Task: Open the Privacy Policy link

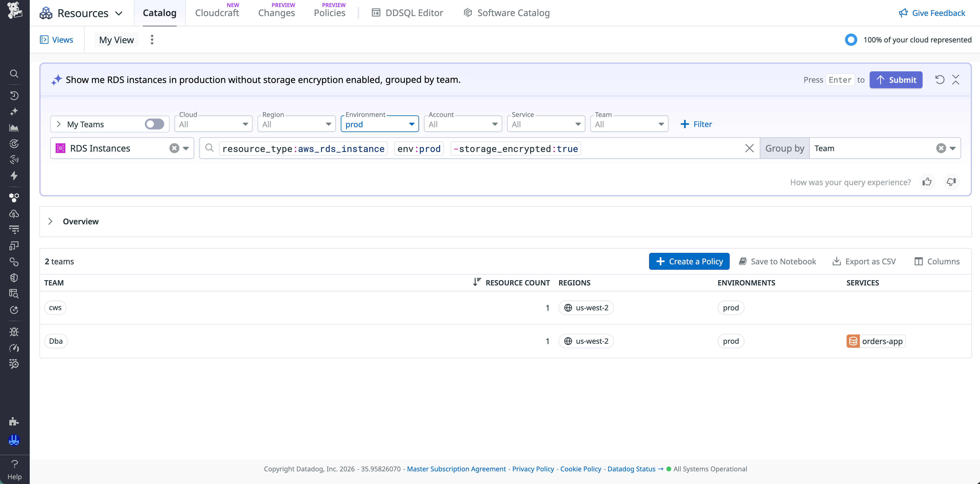Action: tap(533, 469)
